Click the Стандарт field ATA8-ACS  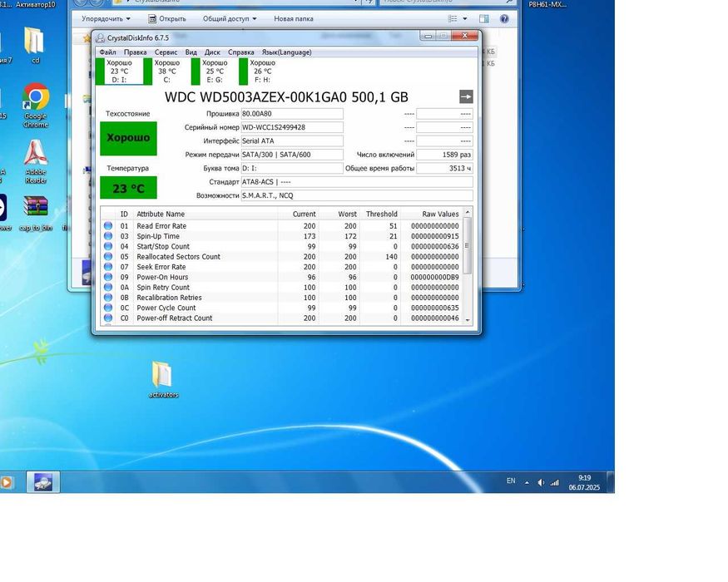(x=357, y=182)
